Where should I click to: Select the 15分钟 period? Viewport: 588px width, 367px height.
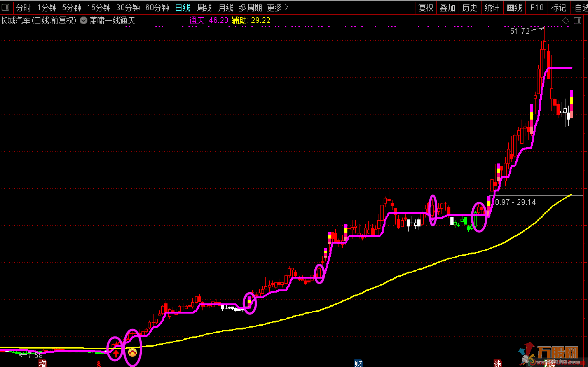click(99, 8)
